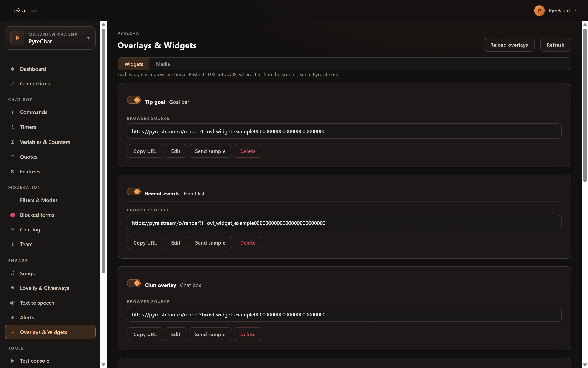
Task: Click the Quotes quotation mark icon
Action: pos(13,156)
